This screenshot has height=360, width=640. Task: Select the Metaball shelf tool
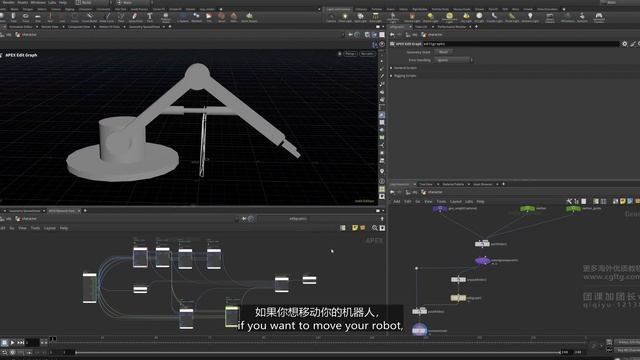[196, 17]
